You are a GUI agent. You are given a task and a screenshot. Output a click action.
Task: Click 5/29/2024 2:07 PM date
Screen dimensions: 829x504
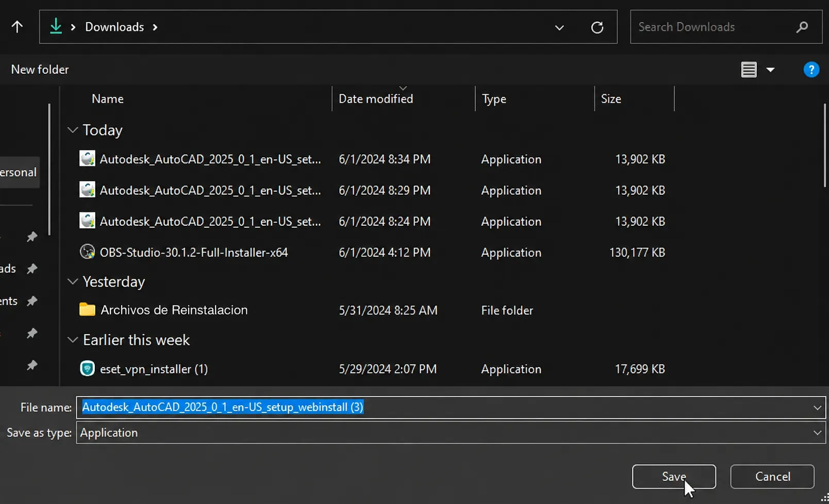(388, 369)
